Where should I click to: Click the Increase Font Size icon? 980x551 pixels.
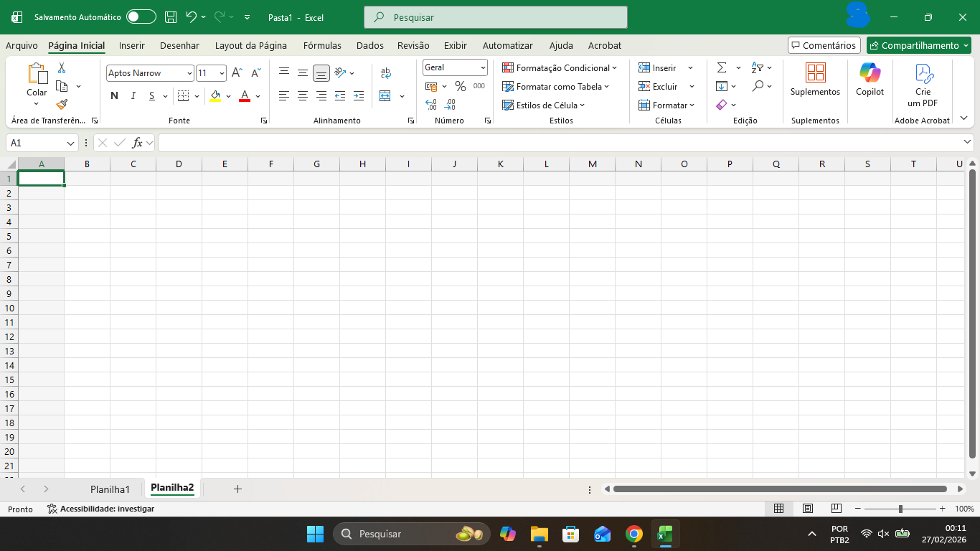(x=237, y=72)
